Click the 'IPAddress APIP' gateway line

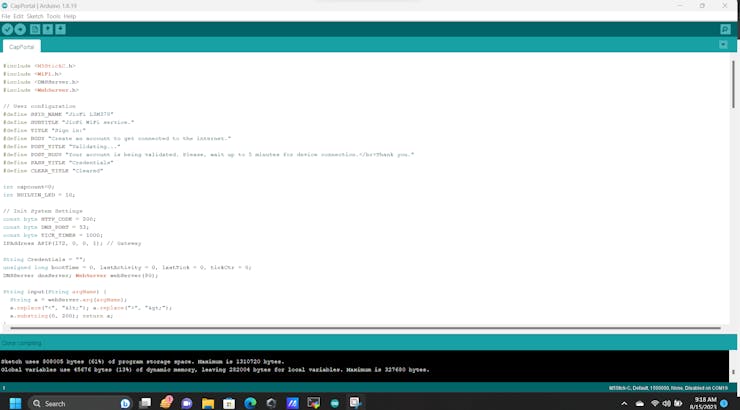72,243
